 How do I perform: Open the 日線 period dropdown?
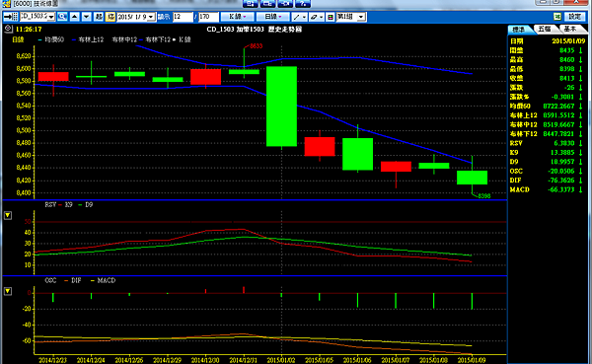coord(273,17)
